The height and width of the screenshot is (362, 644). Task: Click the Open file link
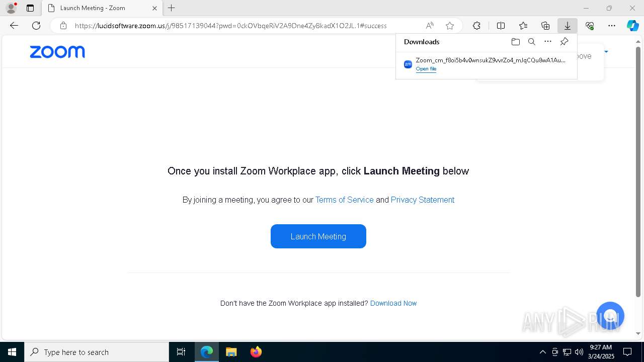point(426,69)
